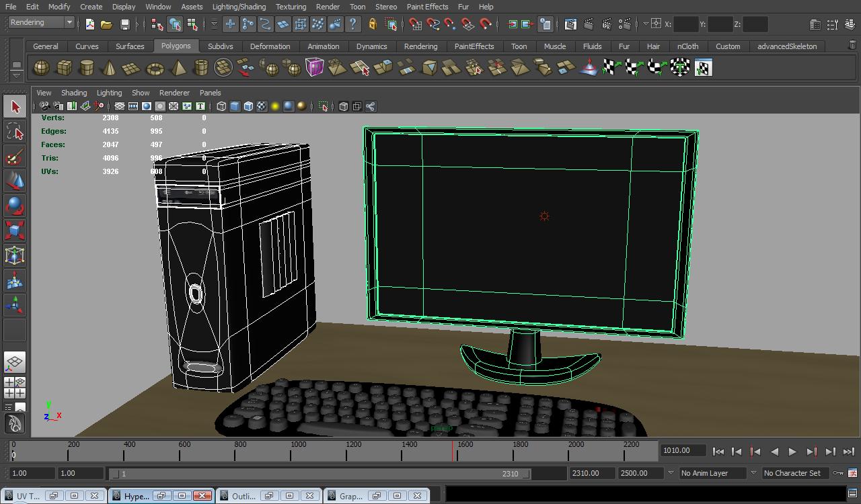The image size is (861, 504).
Task: Click the current frame field showing 1010.00
Action: [683, 451]
